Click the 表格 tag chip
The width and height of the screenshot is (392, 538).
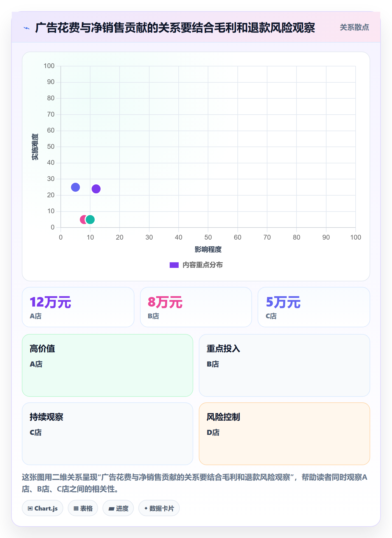coord(83,508)
